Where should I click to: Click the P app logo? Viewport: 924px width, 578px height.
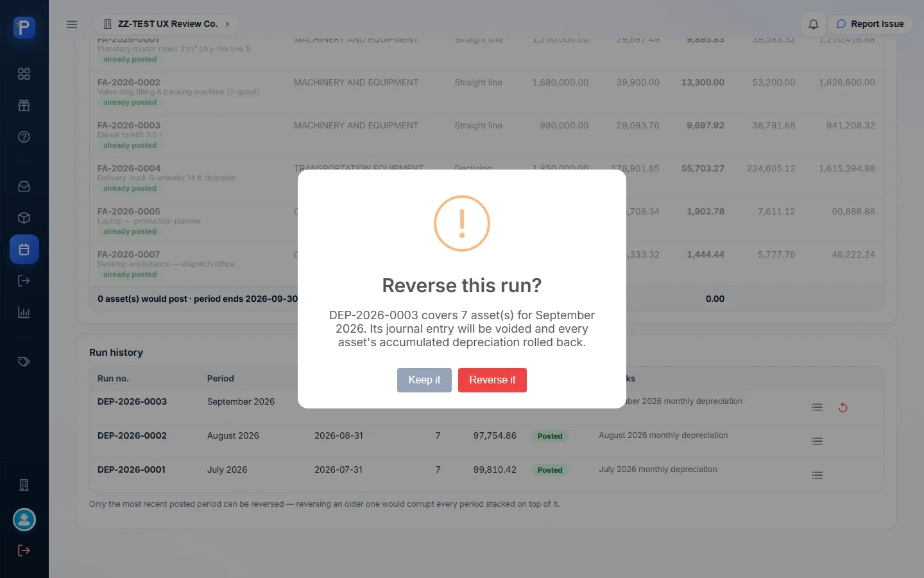click(x=24, y=28)
